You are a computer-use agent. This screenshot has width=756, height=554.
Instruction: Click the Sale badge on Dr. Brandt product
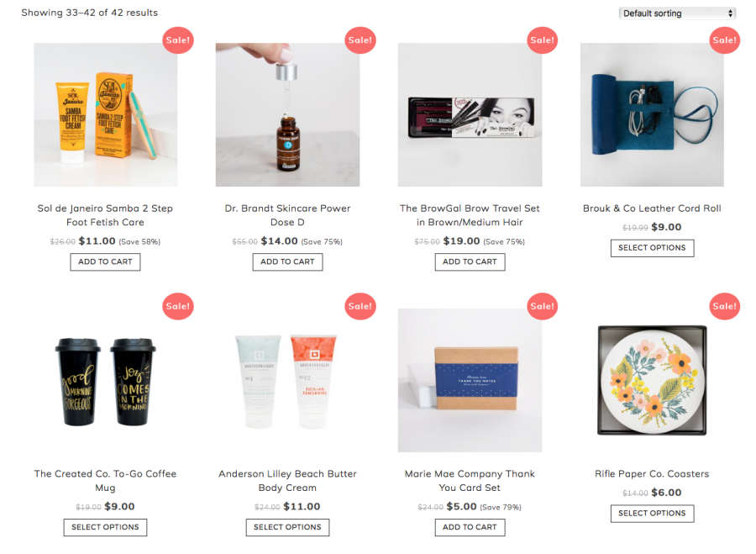click(360, 40)
